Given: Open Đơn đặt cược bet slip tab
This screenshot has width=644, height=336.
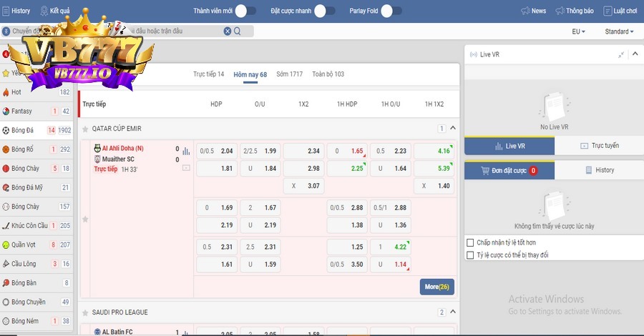Looking at the screenshot, I should pyautogui.click(x=509, y=171).
